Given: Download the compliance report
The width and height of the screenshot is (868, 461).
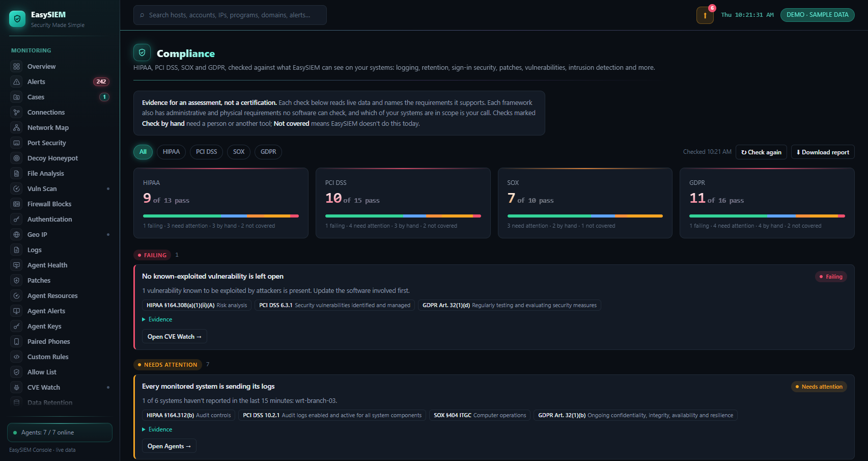Looking at the screenshot, I should (823, 152).
